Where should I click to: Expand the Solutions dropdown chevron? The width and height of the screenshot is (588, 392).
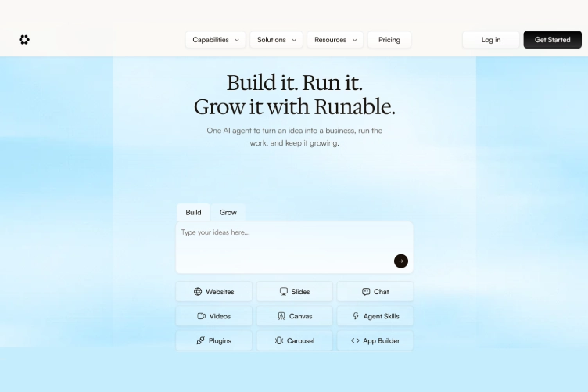pos(294,40)
